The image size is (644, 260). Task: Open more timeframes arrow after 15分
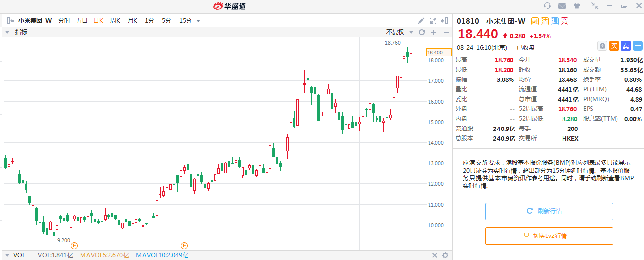tap(198, 21)
